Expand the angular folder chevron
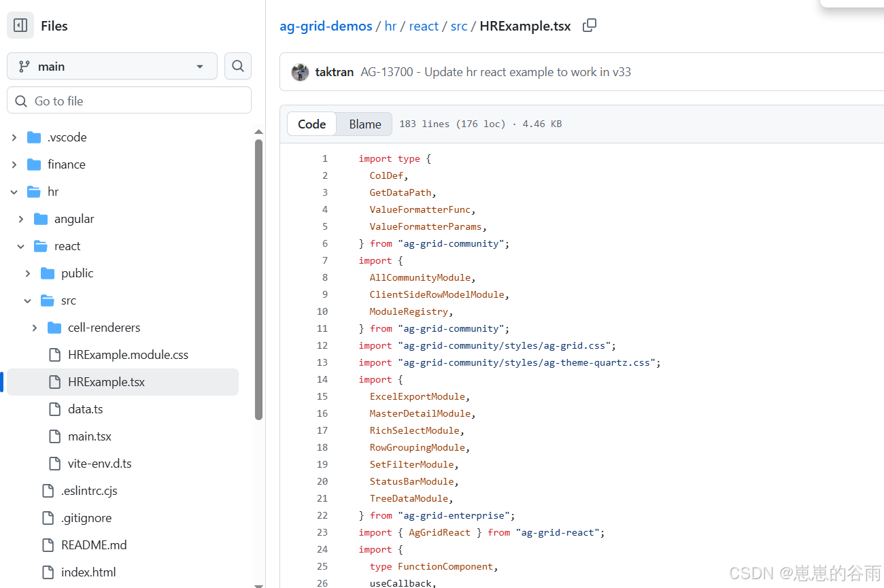The height and width of the screenshot is (588, 884). [x=21, y=219]
